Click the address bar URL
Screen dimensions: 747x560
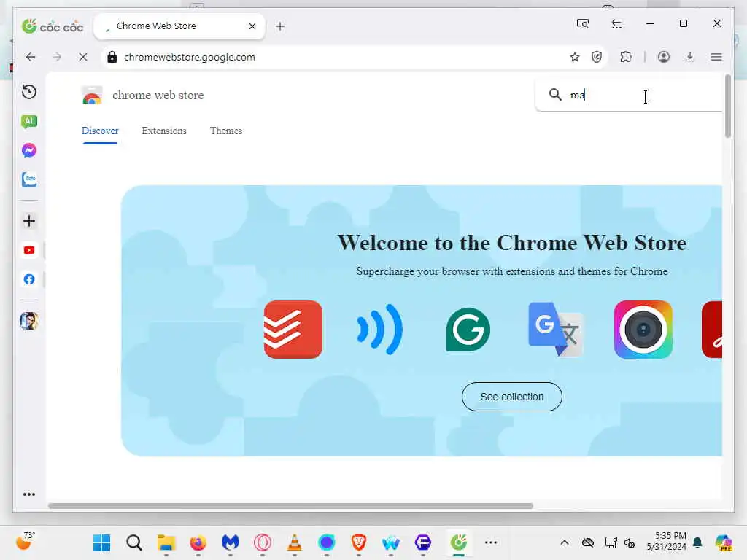190,57
